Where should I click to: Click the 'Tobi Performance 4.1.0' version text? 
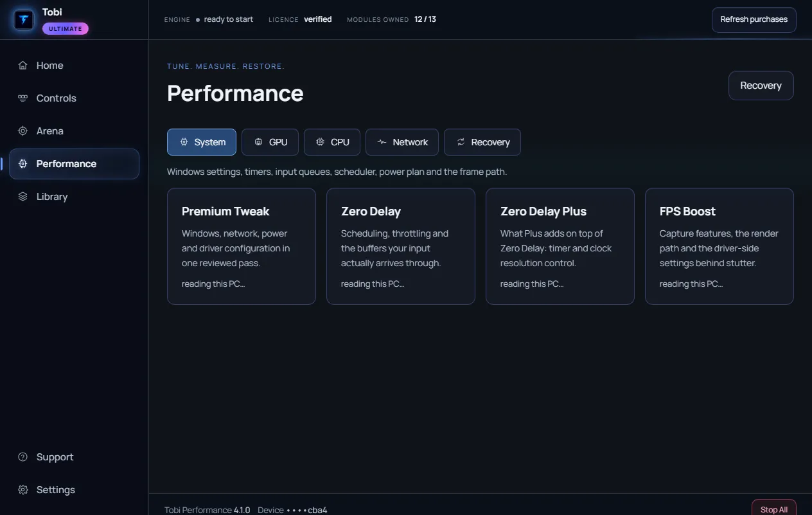coord(207,510)
